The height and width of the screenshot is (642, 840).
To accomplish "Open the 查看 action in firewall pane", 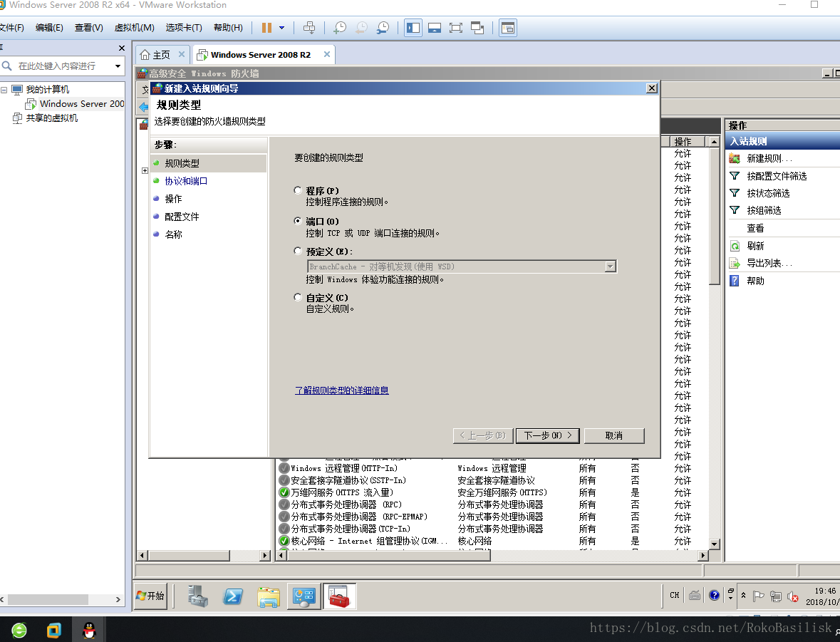I will click(755, 228).
